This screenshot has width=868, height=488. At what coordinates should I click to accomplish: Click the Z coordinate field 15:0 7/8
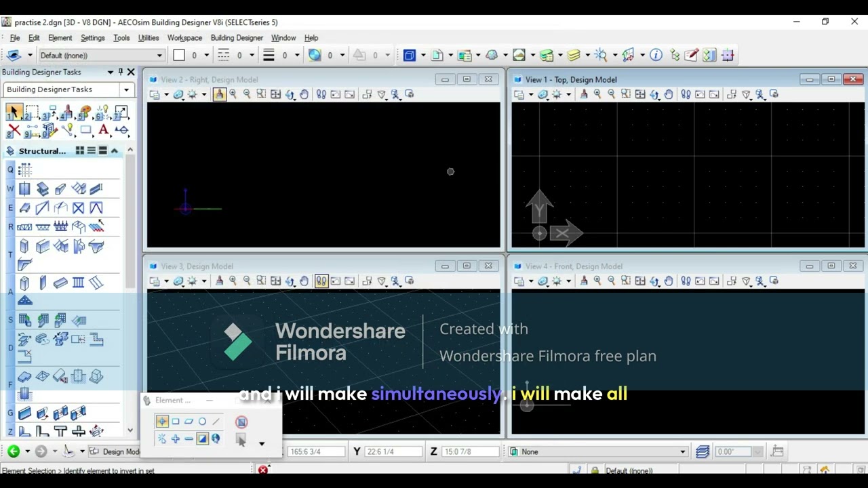pyautogui.click(x=470, y=451)
